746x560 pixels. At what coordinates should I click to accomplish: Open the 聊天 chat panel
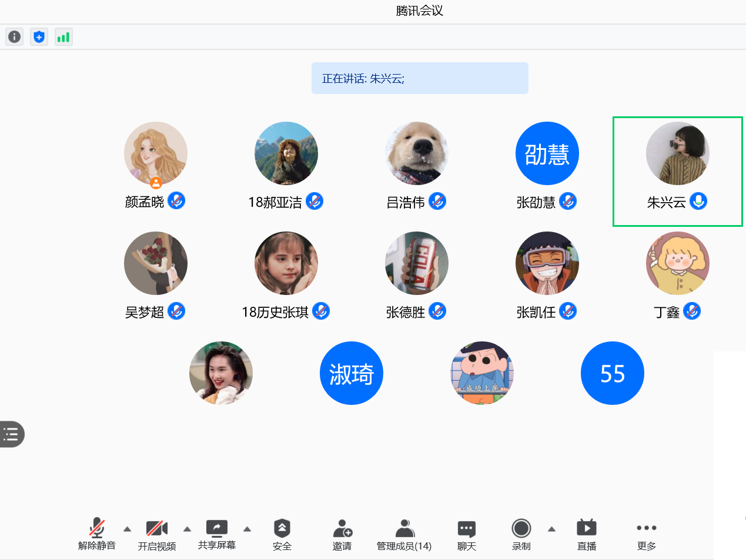(x=467, y=534)
